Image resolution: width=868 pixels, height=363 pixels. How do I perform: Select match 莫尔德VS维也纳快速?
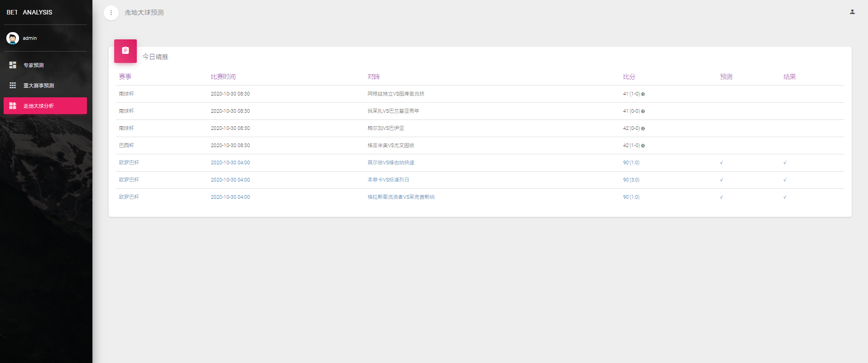click(x=391, y=163)
